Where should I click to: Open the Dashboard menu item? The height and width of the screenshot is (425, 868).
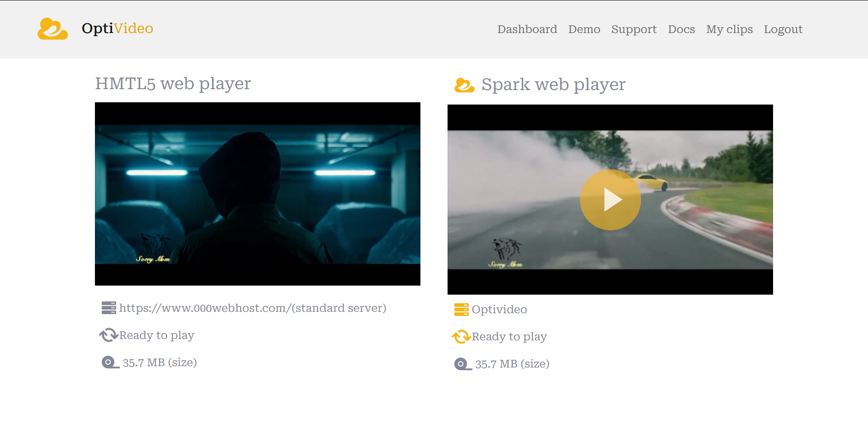(527, 29)
